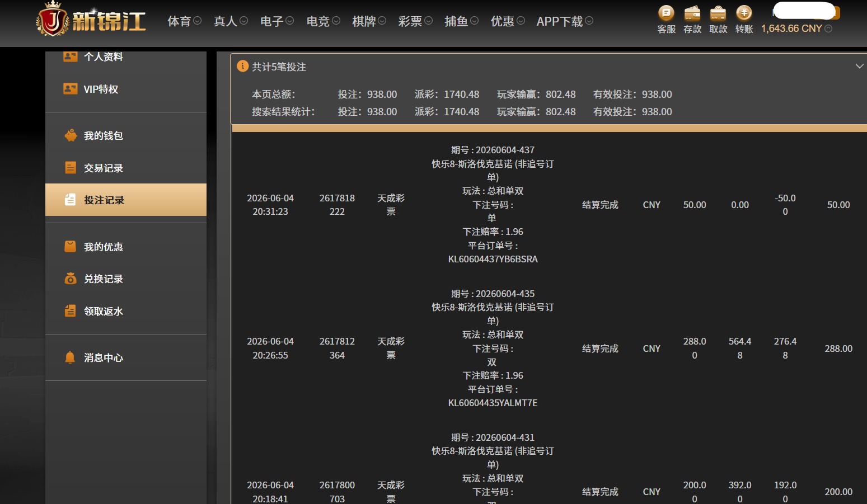Click the 个人资料 sidebar icon
Image resolution: width=867 pixels, height=504 pixels.
(71, 56)
